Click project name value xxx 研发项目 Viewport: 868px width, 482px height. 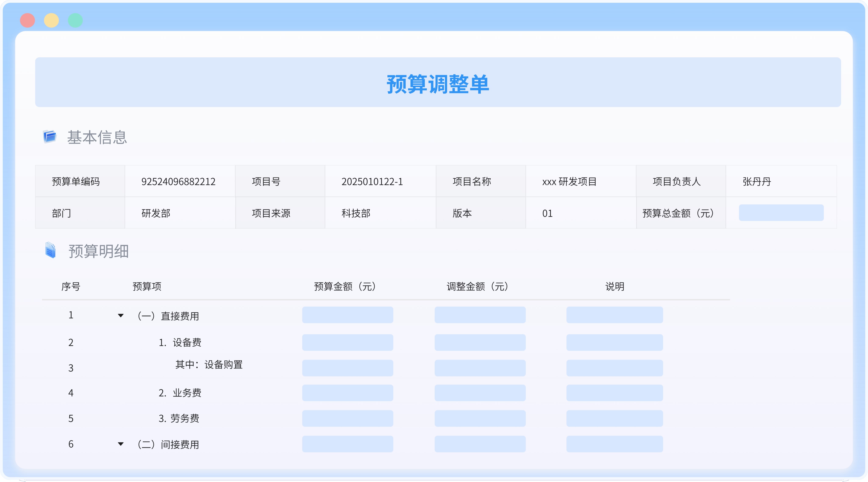click(x=569, y=182)
